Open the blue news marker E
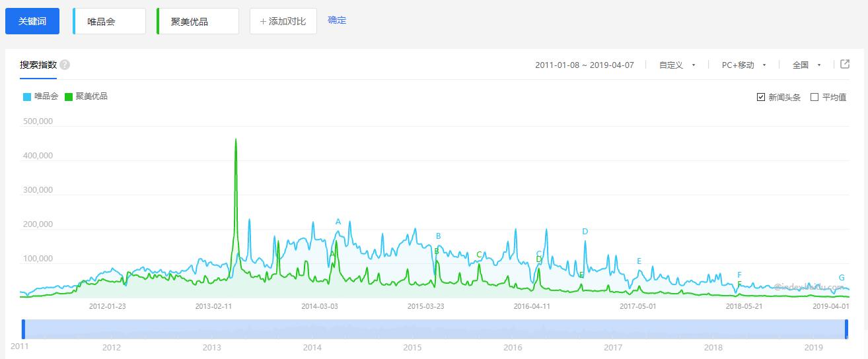 [x=639, y=261]
